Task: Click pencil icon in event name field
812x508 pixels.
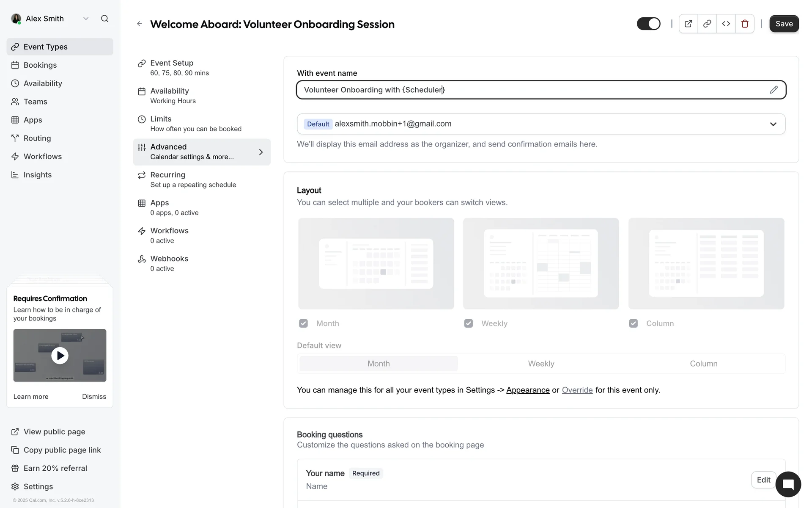Action: [774, 90]
